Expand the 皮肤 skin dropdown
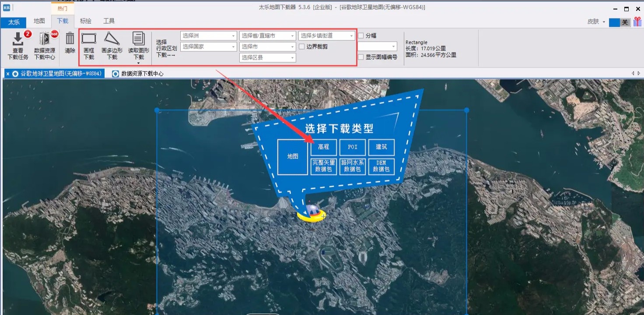The width and height of the screenshot is (644, 315). coord(596,21)
